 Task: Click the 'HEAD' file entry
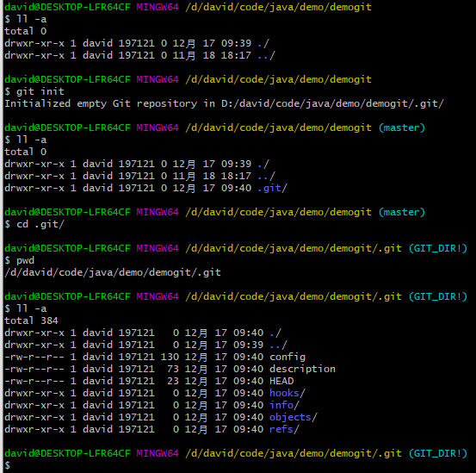pyautogui.click(x=281, y=381)
